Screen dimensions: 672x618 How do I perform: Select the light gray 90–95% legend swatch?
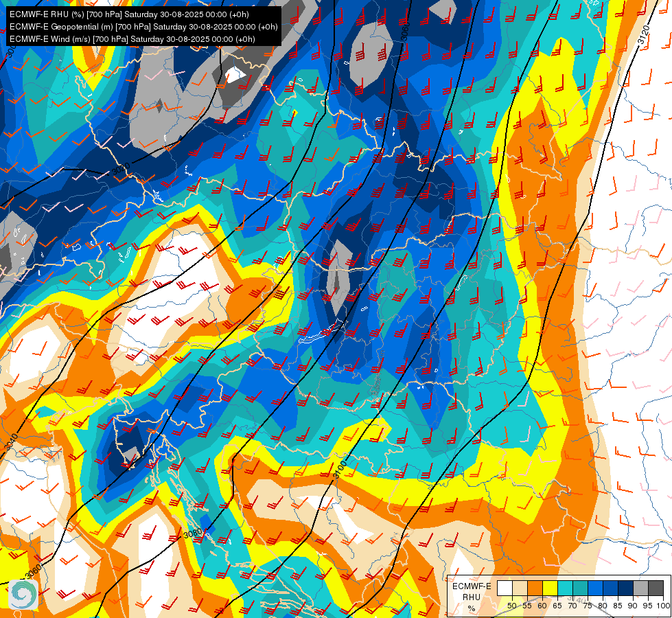[640, 588]
